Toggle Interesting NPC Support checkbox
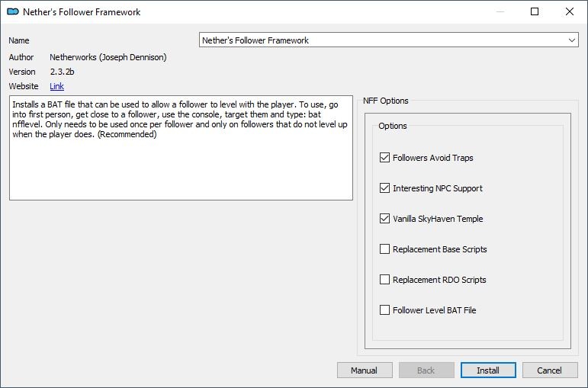Image resolution: width=588 pixels, height=388 pixels. [x=384, y=188]
